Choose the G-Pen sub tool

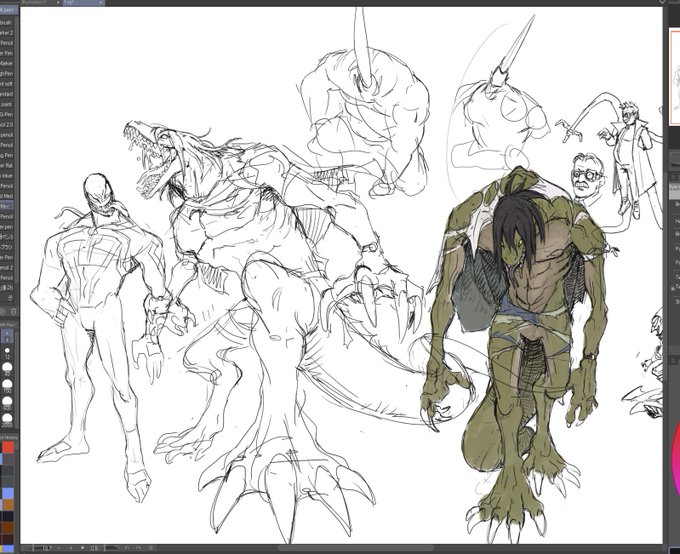pos(7,114)
